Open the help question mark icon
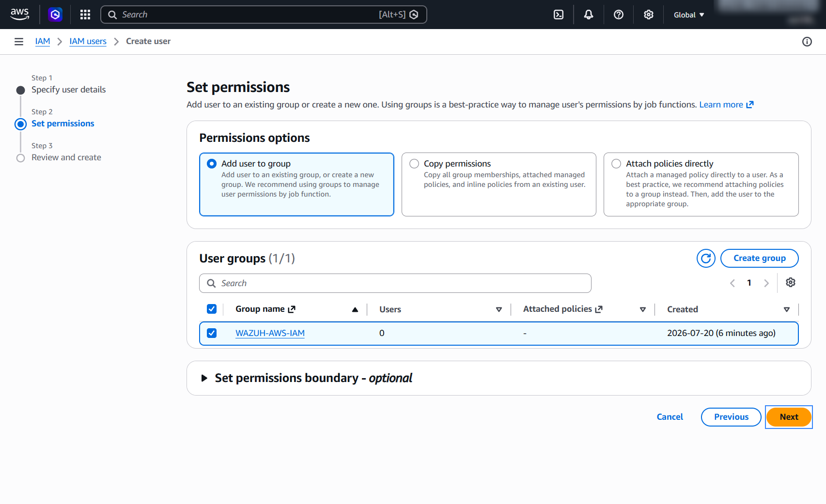This screenshot has height=504, width=826. coord(619,15)
